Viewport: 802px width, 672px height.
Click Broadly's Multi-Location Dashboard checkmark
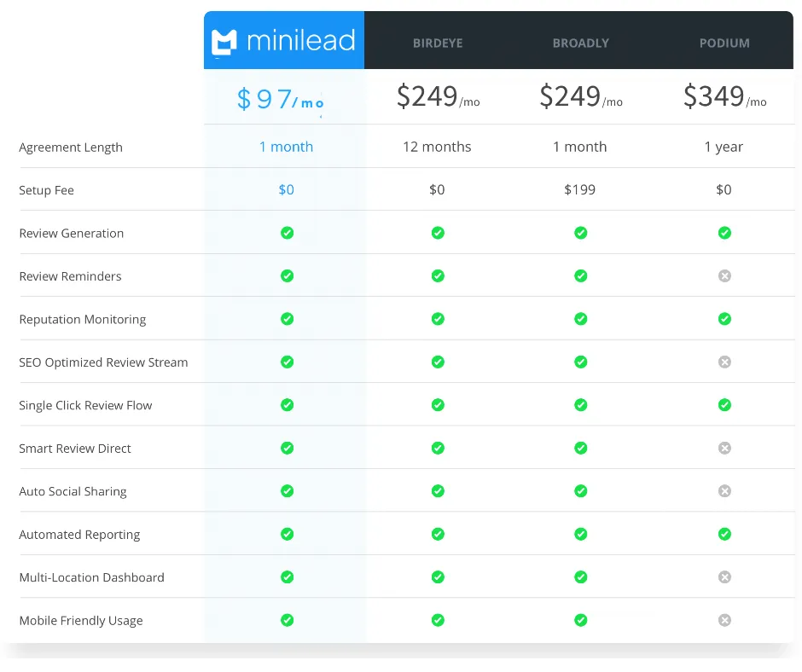point(580,576)
